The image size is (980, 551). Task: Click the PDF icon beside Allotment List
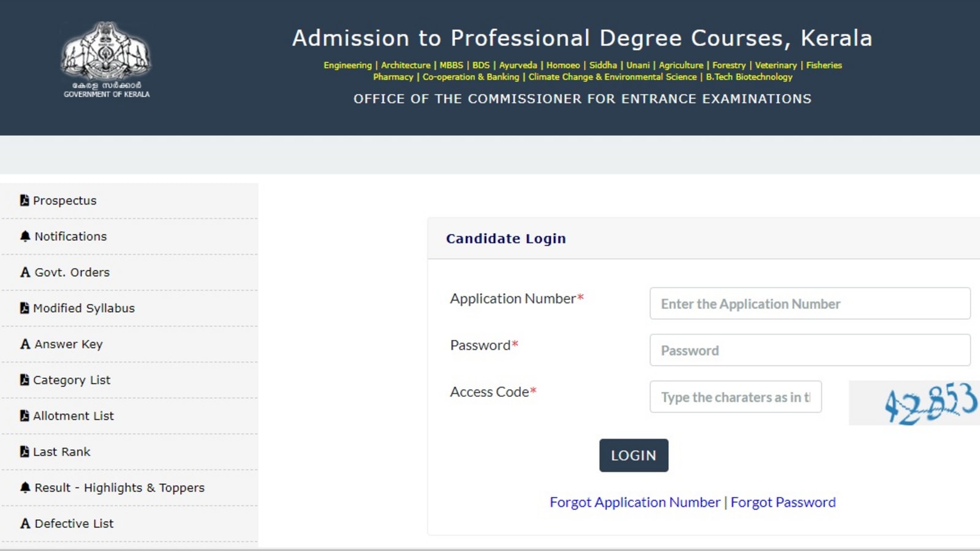pyautogui.click(x=24, y=416)
